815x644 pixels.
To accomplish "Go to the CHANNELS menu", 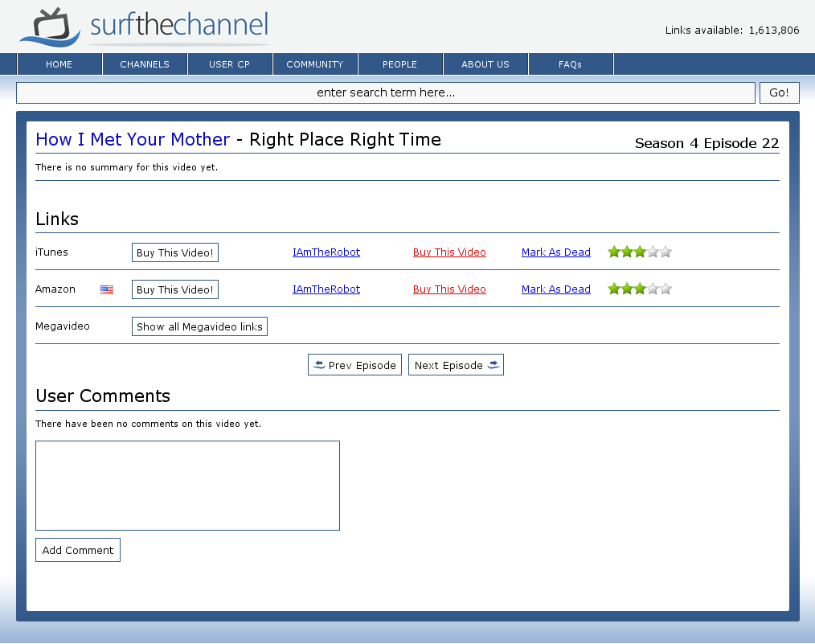I will pos(145,64).
